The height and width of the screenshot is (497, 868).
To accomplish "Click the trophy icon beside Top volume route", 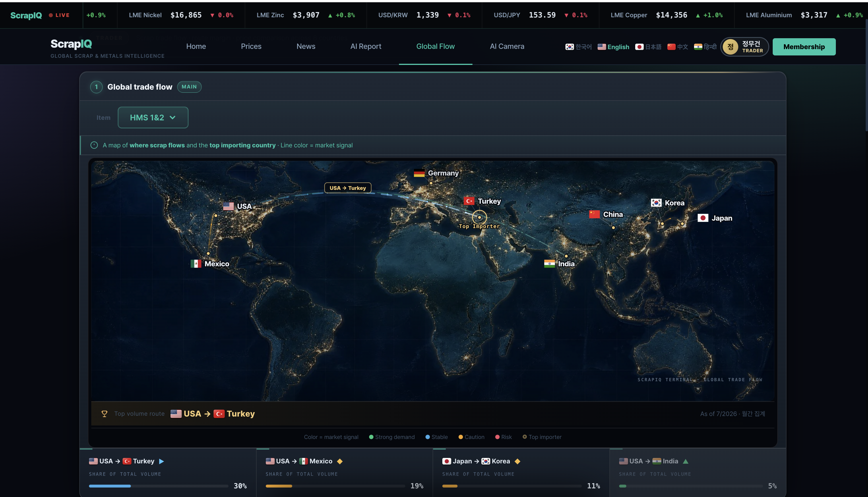I will (104, 414).
